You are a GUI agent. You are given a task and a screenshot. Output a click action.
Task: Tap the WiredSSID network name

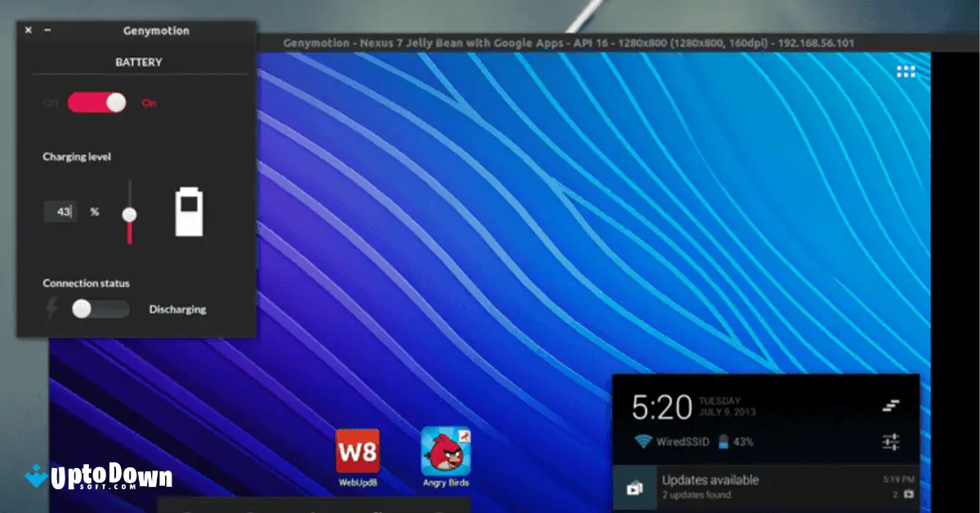pos(681,441)
